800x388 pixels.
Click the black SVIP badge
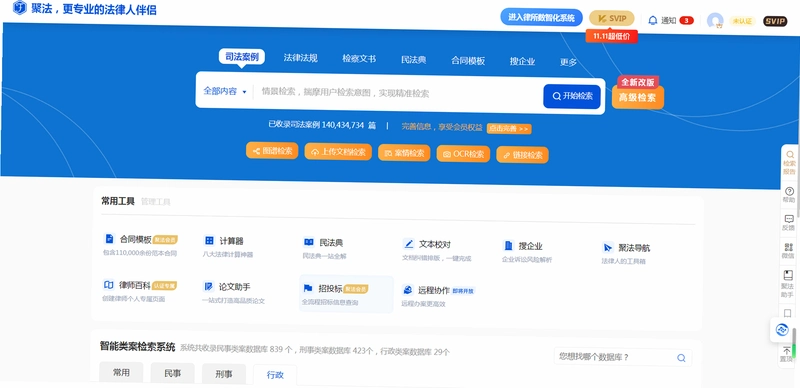[x=774, y=21]
